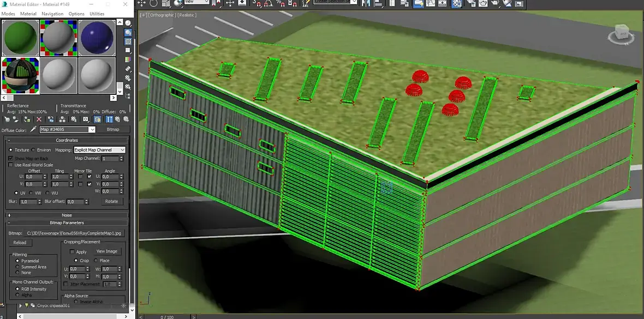Open Sample UV Tiling flyout

pyautogui.click(x=128, y=50)
